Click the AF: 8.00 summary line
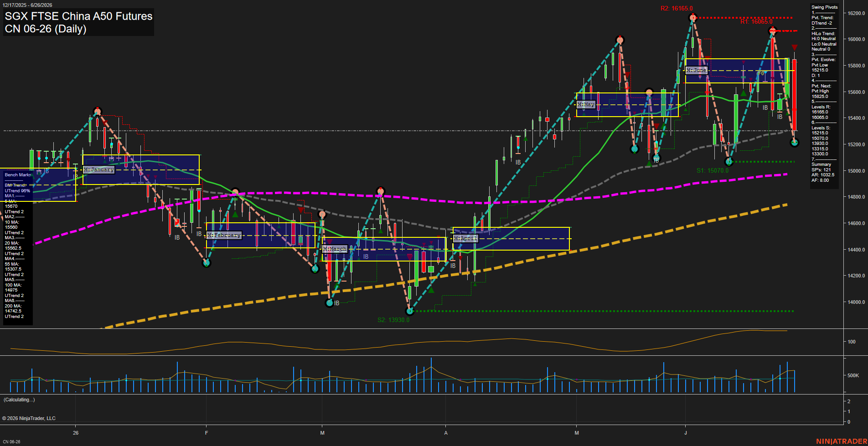 [820, 180]
